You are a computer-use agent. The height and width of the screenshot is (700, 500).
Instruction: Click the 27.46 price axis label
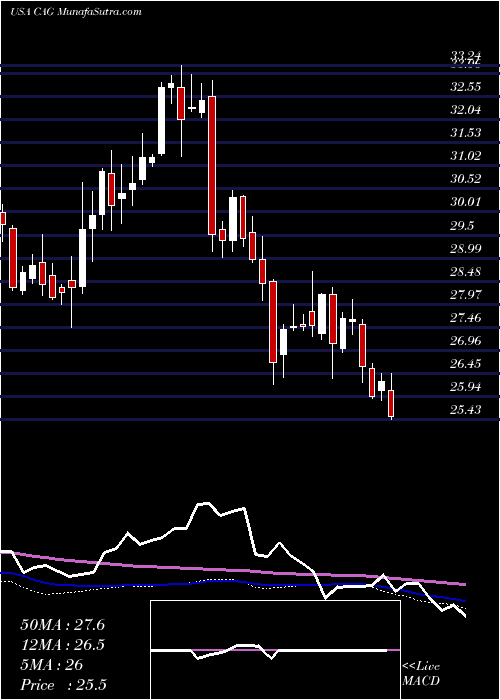click(x=466, y=318)
